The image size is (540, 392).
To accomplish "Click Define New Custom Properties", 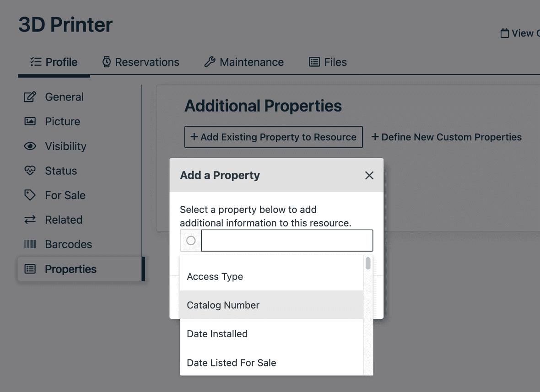I will pyautogui.click(x=446, y=137).
